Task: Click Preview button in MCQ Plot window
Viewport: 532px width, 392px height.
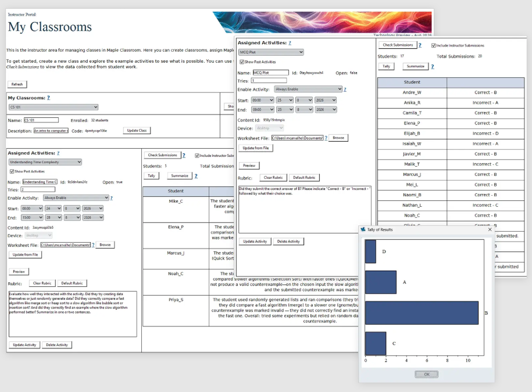Action: click(x=249, y=166)
